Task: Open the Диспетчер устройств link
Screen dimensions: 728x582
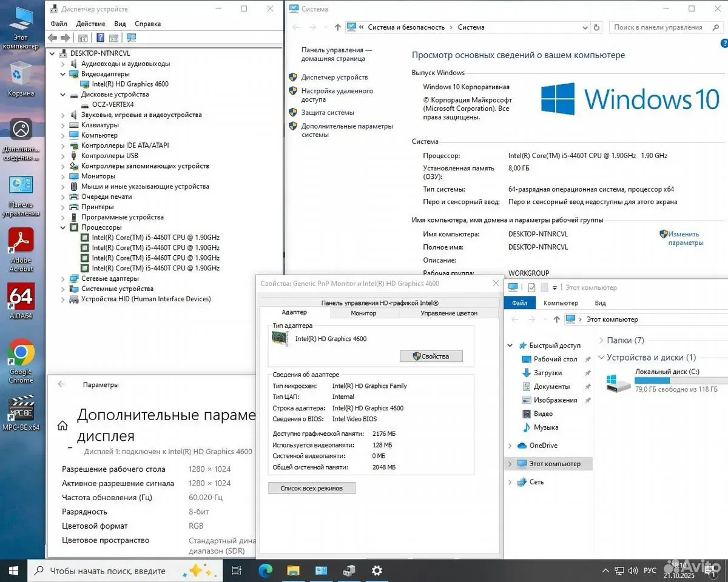Action: tap(334, 78)
